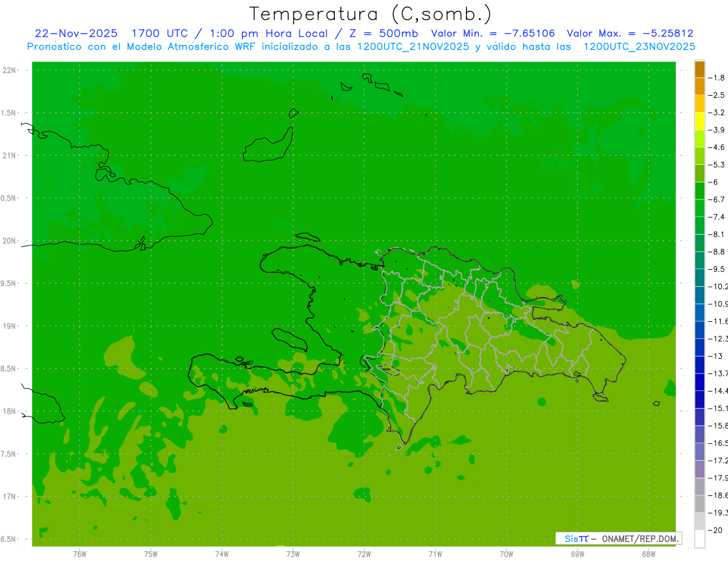Viewport: 728px width, 562px height.
Task: Click the light purple legend swatch near -17.2
Action: pos(699,469)
